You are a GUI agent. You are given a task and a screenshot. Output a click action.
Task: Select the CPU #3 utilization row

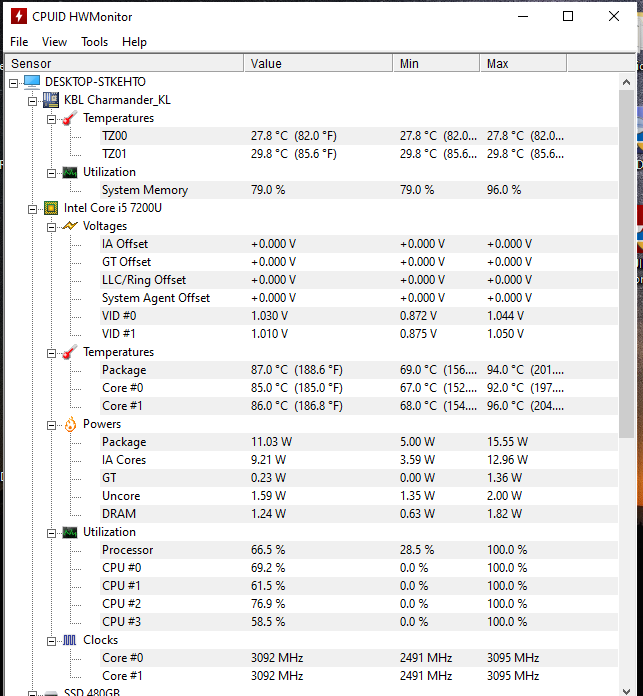click(x=359, y=622)
